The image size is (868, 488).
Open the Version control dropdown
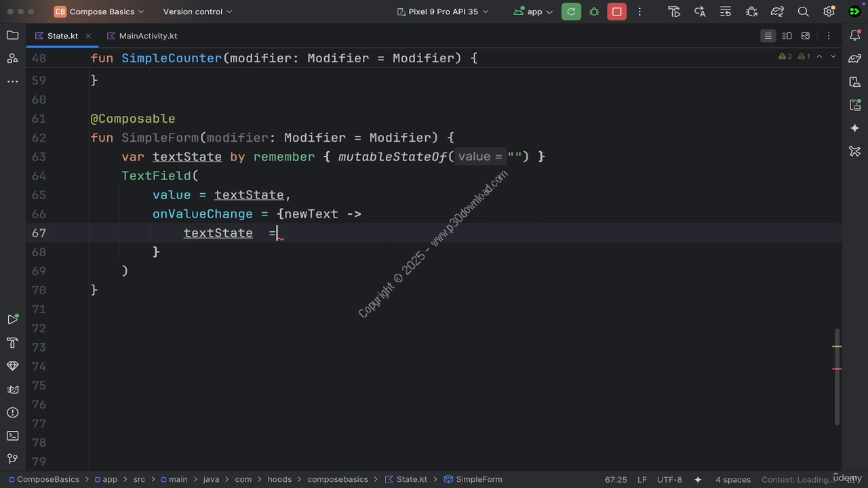click(197, 12)
